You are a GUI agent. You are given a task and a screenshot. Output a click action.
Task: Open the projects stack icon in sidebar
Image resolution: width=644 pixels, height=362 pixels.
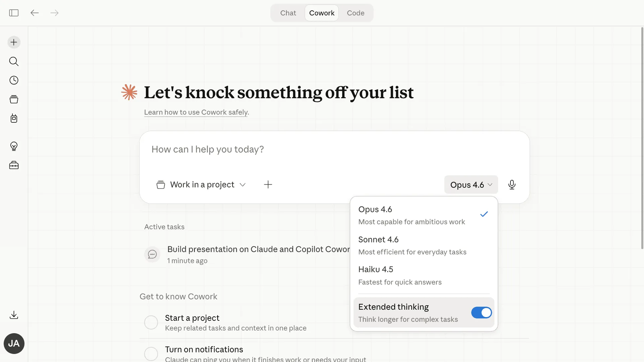click(x=14, y=99)
